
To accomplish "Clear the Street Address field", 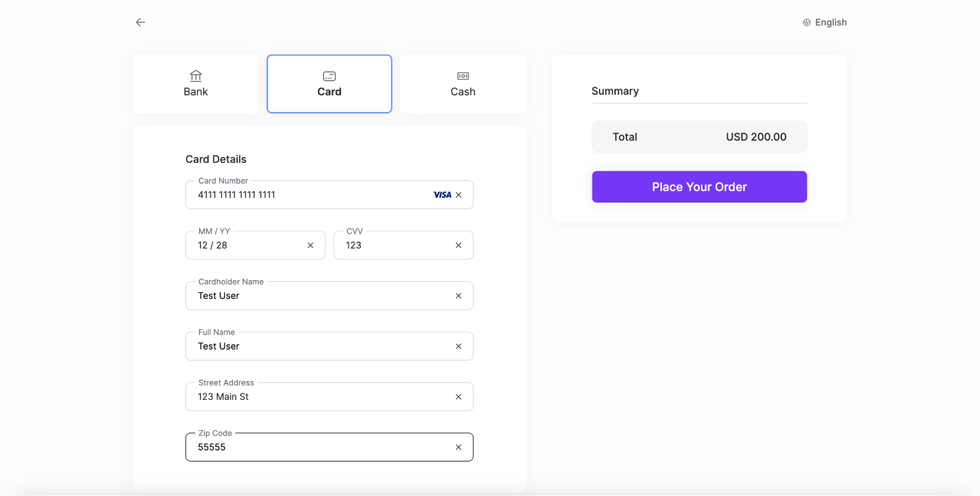I will tap(459, 397).
